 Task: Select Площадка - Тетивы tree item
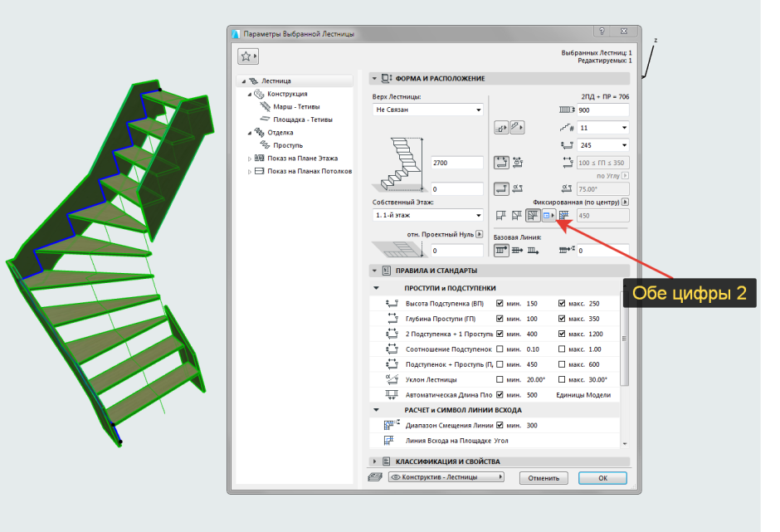pos(302,120)
